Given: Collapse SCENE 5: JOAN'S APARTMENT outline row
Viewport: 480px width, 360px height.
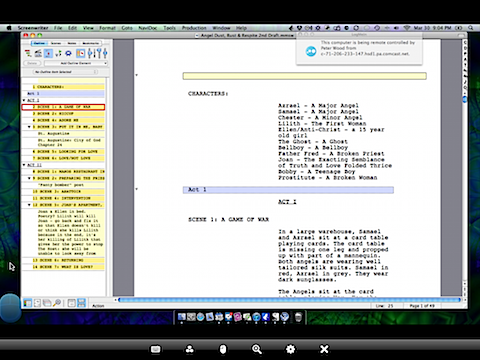Looking at the screenshot, I should pos(29,205).
